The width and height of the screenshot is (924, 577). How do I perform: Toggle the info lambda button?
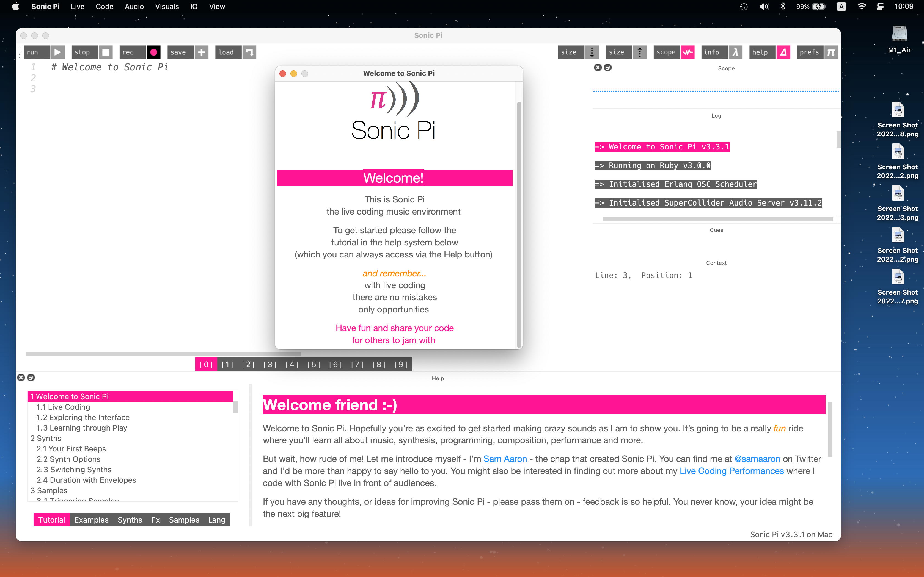coord(735,52)
